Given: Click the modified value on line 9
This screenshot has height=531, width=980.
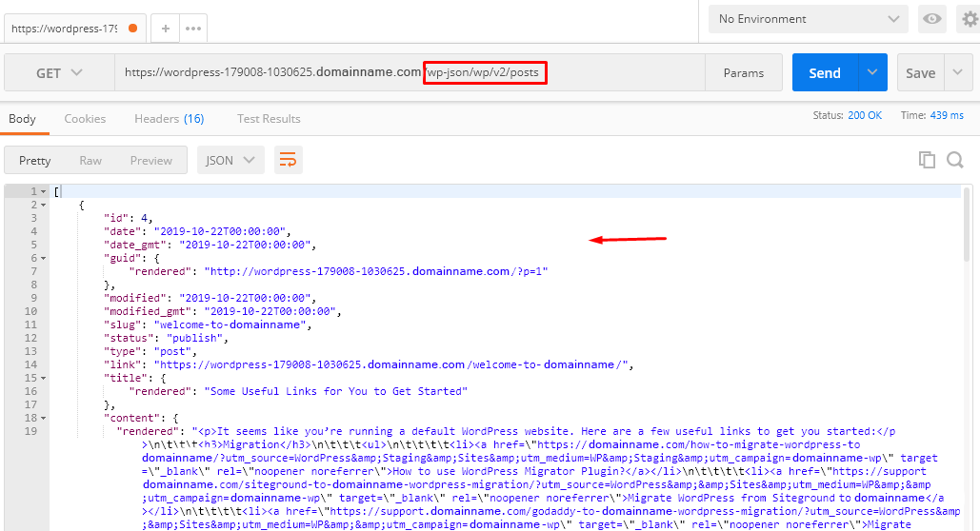Looking at the screenshot, I should [x=245, y=298].
